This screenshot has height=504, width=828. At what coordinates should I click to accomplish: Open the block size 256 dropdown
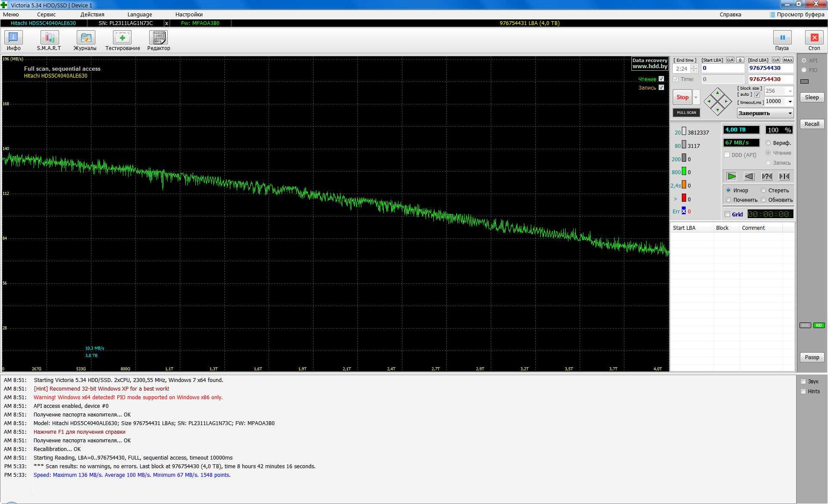coord(790,91)
